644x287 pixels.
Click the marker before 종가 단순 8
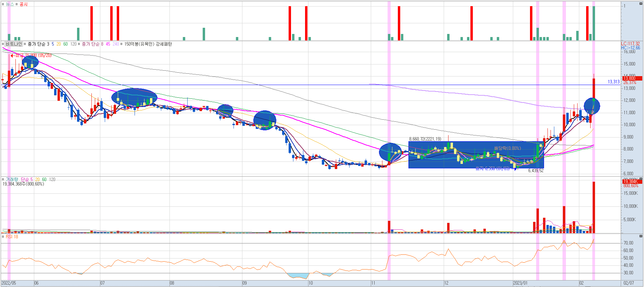[x=79, y=44]
